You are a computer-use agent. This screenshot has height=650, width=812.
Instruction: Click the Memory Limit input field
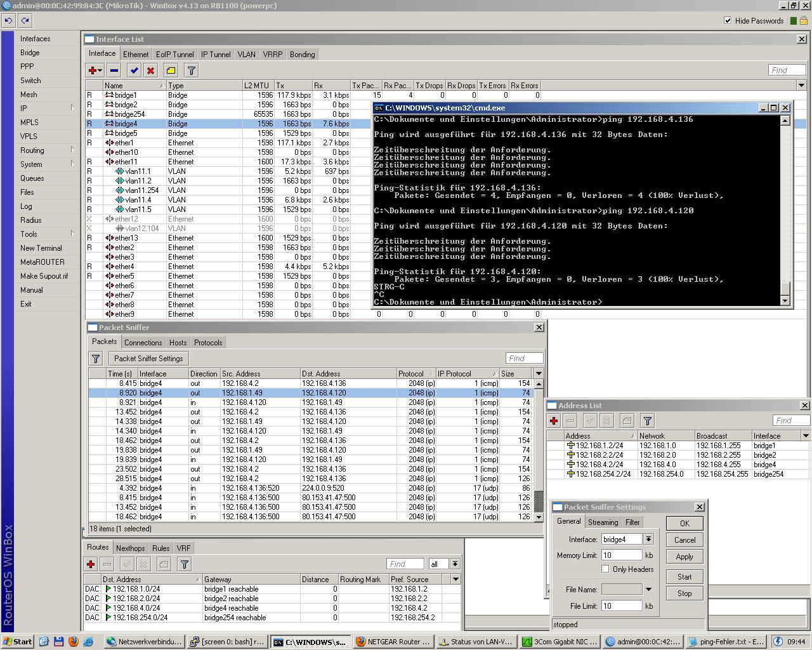coord(621,555)
